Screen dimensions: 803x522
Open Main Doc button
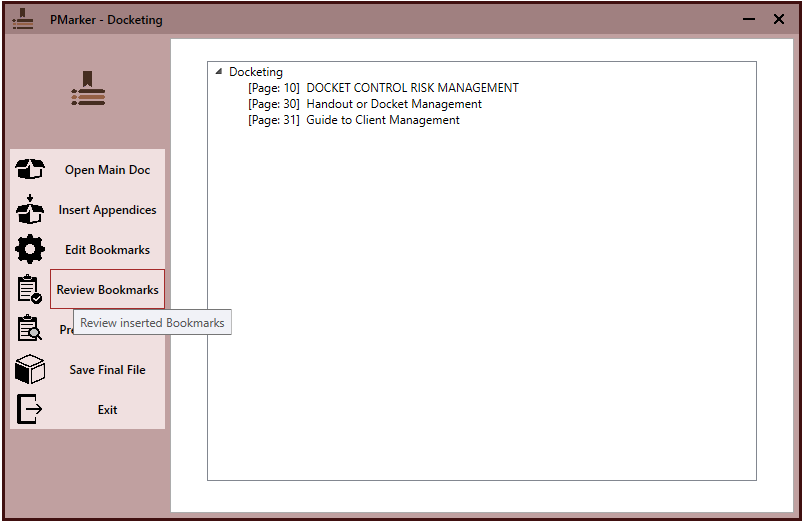[108, 170]
